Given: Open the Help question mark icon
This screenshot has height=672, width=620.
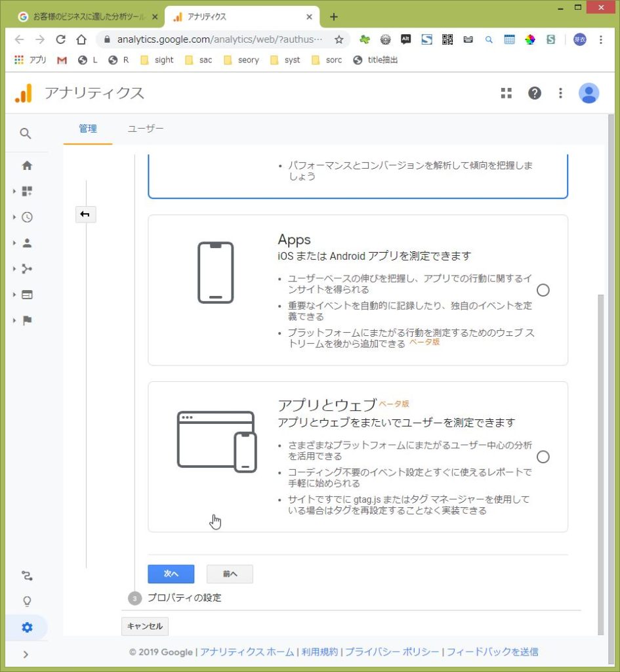Looking at the screenshot, I should 534,93.
